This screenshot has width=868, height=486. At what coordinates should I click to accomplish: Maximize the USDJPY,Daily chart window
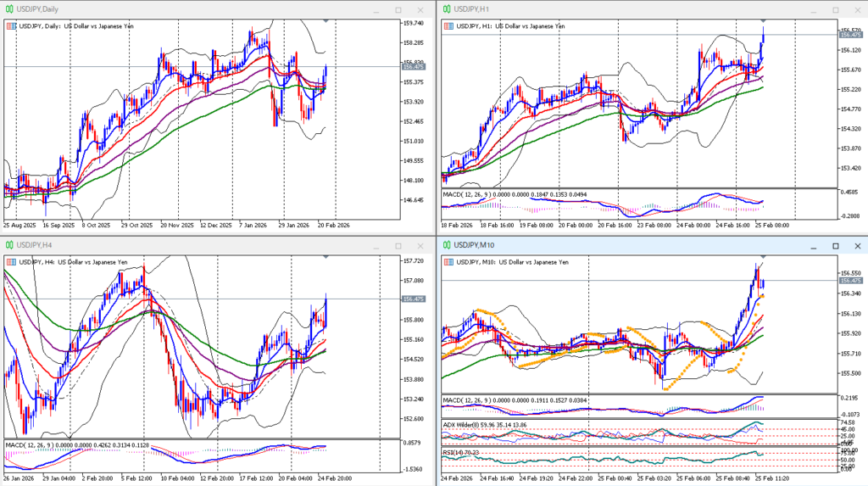[398, 9]
